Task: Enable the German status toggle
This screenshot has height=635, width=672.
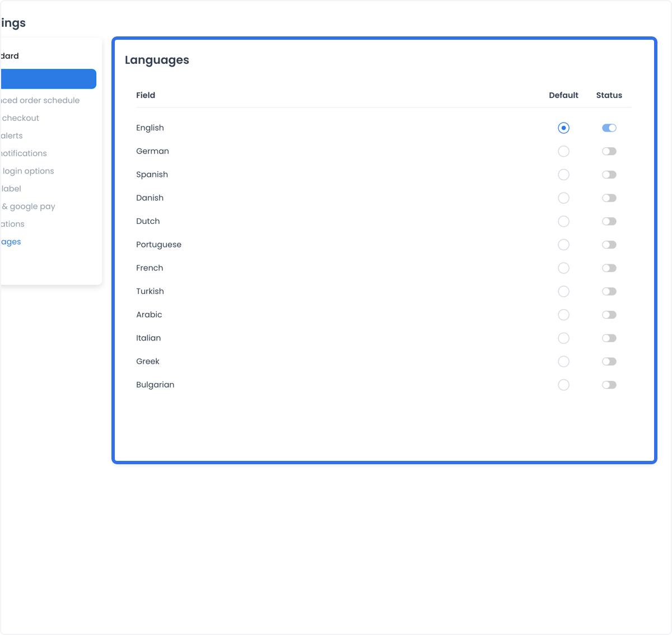Action: pos(609,151)
